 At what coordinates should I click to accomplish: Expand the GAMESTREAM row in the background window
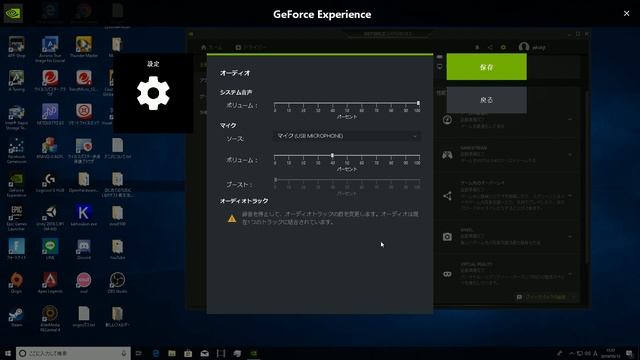570,155
